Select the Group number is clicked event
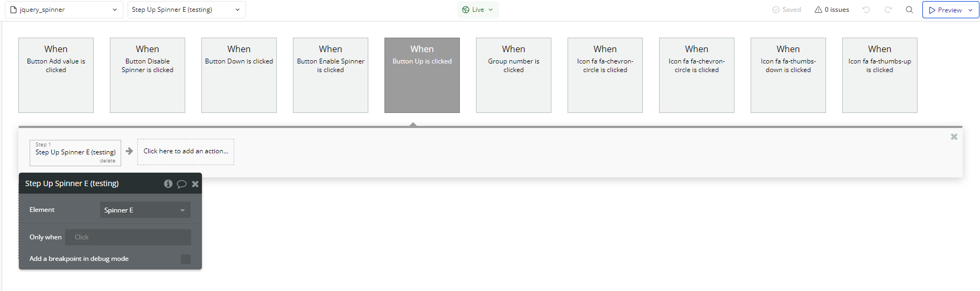The height and width of the screenshot is (291, 980). (514, 75)
